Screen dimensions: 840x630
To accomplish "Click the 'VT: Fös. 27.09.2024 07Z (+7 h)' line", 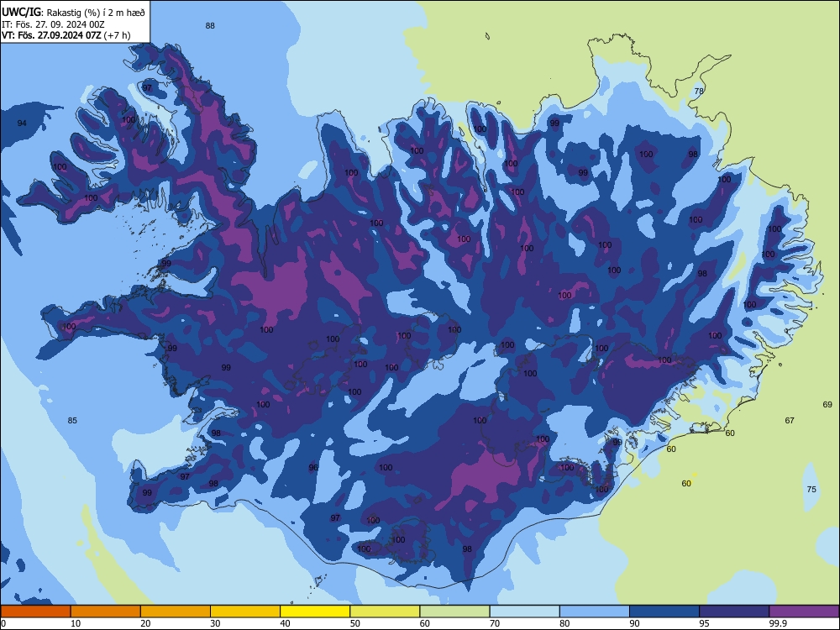I will click(x=66, y=35).
